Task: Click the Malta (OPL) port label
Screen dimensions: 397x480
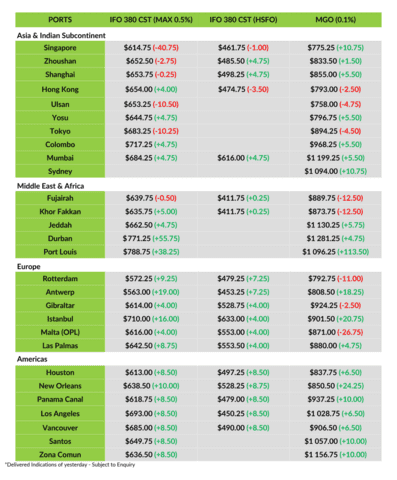Action: tap(60, 332)
